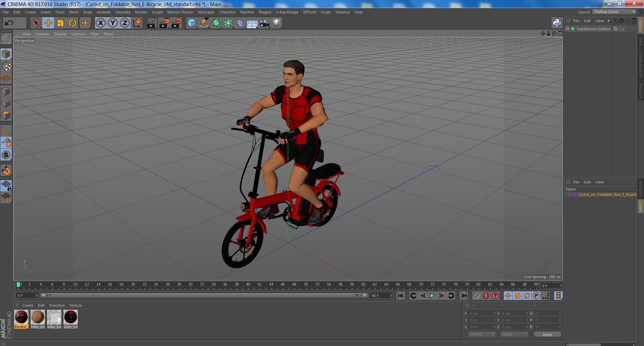Open the World coordinate dropdown
644x346 pixels.
coord(482,334)
